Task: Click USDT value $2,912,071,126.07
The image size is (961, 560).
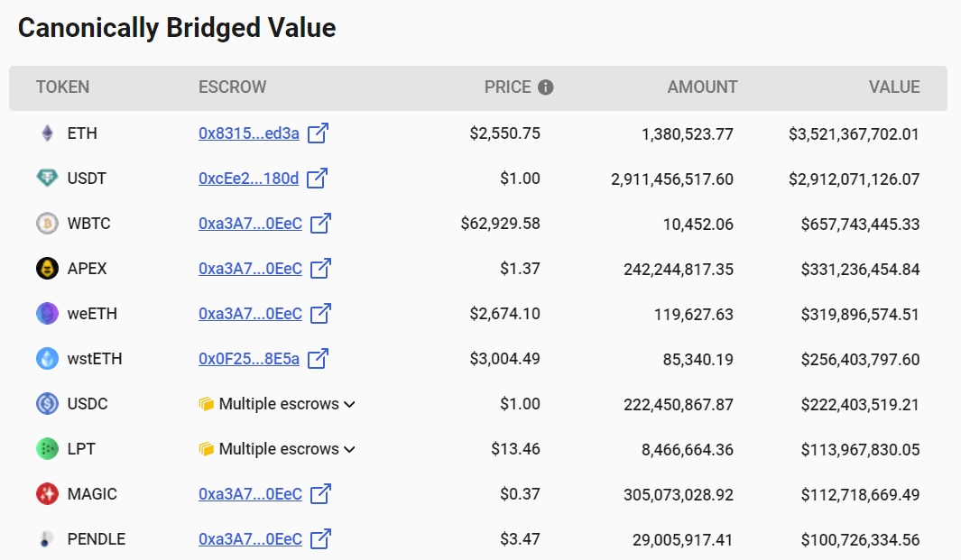Action: [854, 179]
